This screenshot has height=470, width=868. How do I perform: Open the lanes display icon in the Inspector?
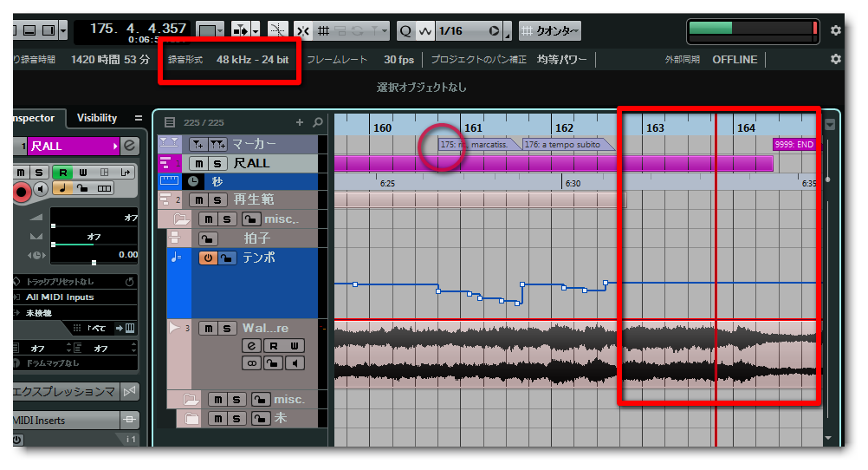coord(104,188)
